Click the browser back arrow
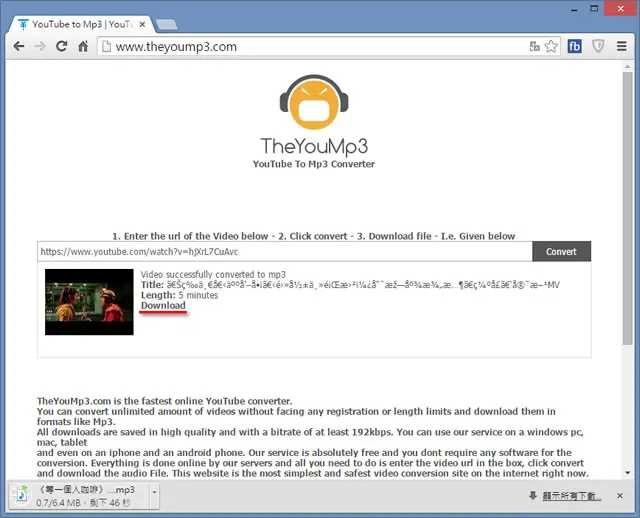The width and height of the screenshot is (640, 518). (x=19, y=47)
